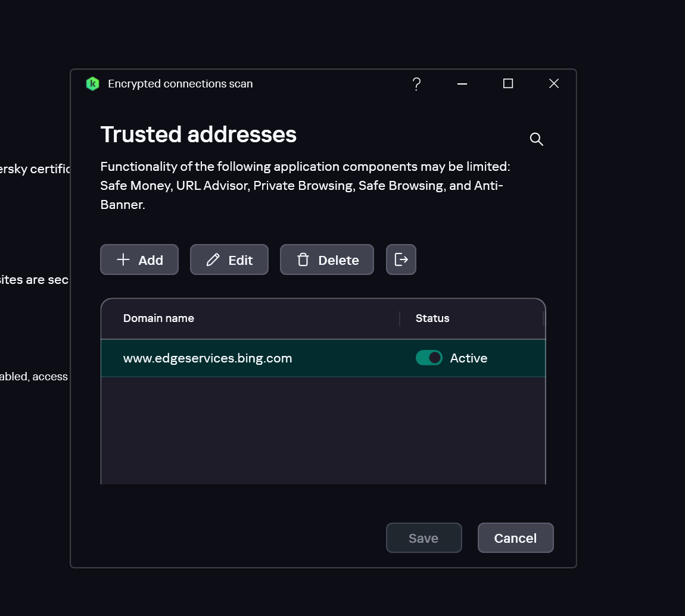Toggle the Active switch for edgeservices.bing.com

point(429,358)
